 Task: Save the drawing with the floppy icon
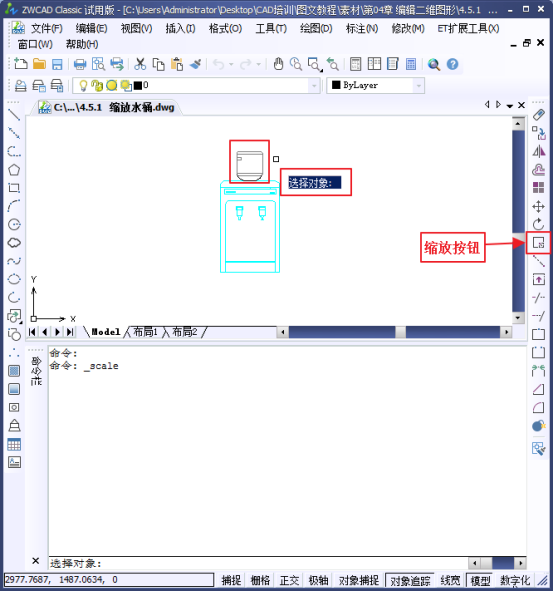pos(57,64)
